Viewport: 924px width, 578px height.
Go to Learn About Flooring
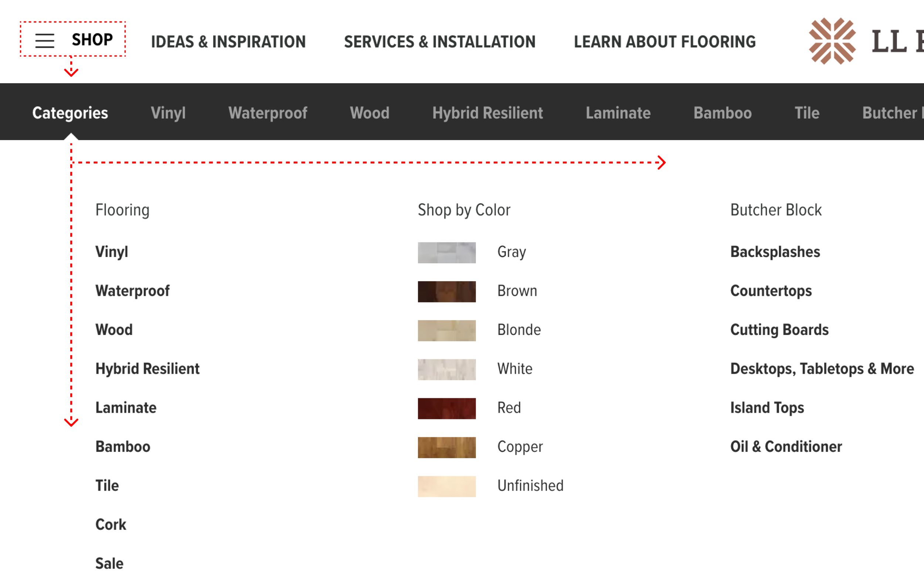coord(665,42)
